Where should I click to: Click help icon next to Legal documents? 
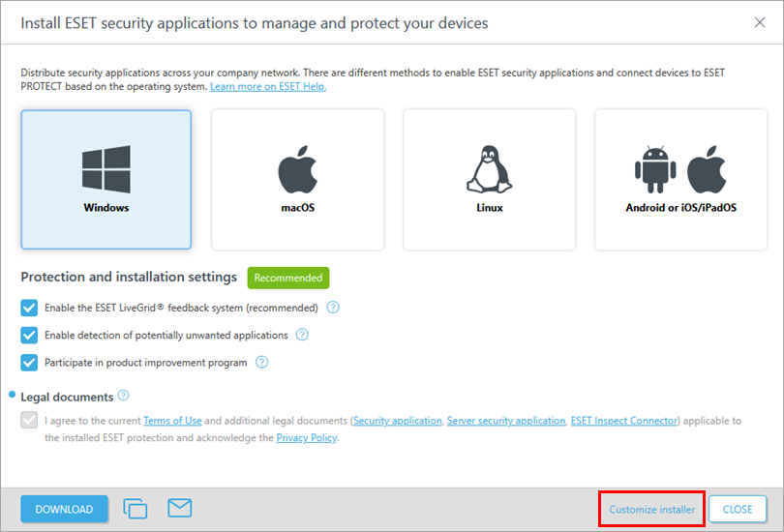click(123, 396)
